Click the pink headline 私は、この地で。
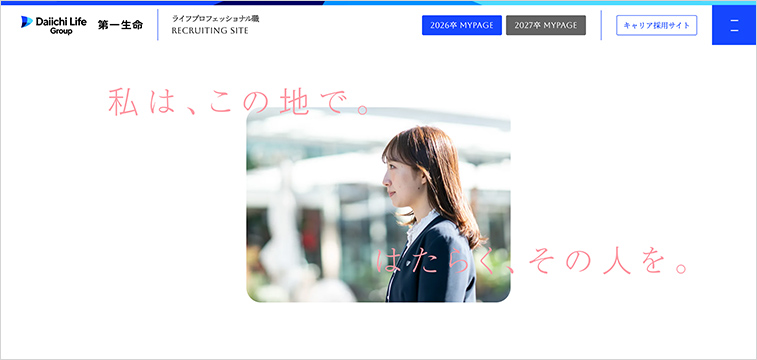 pos(239,101)
